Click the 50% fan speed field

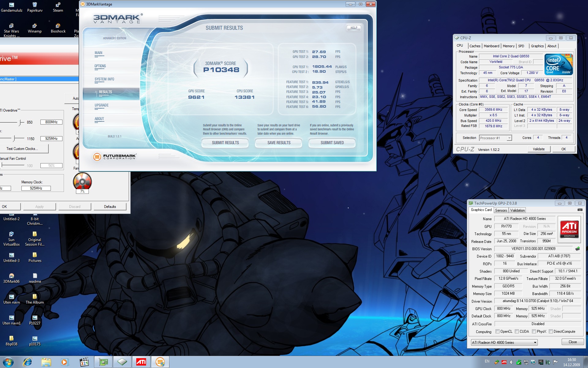[x=51, y=166]
